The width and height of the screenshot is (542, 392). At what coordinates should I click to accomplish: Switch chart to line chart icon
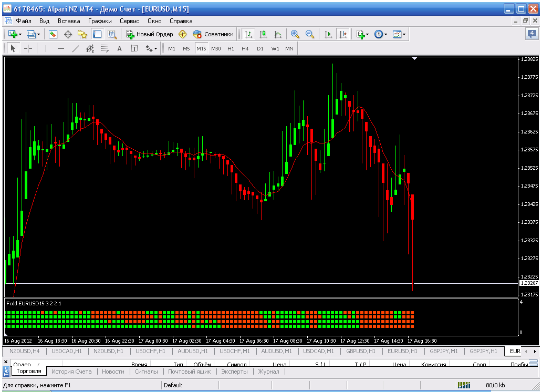(x=278, y=34)
